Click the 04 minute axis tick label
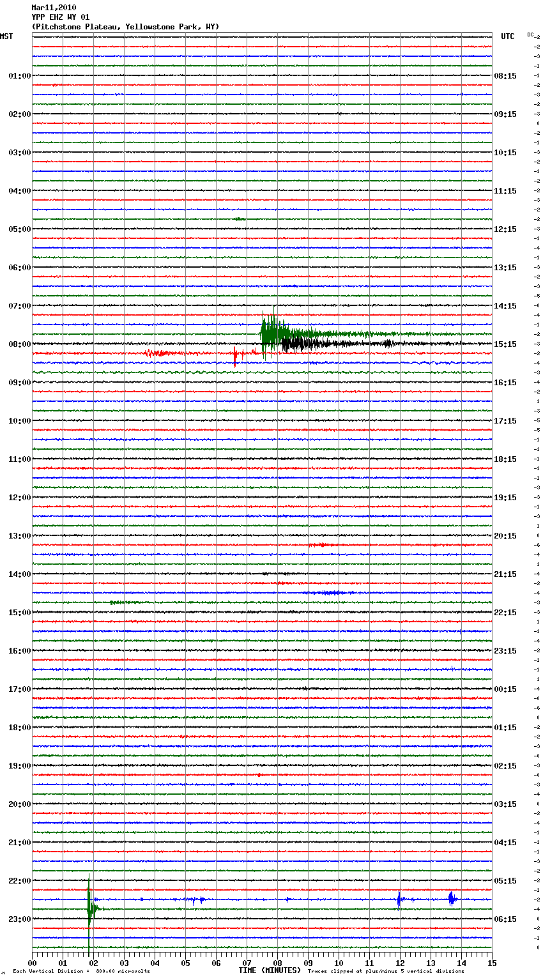This screenshot has height=980, width=543. pos(155,963)
